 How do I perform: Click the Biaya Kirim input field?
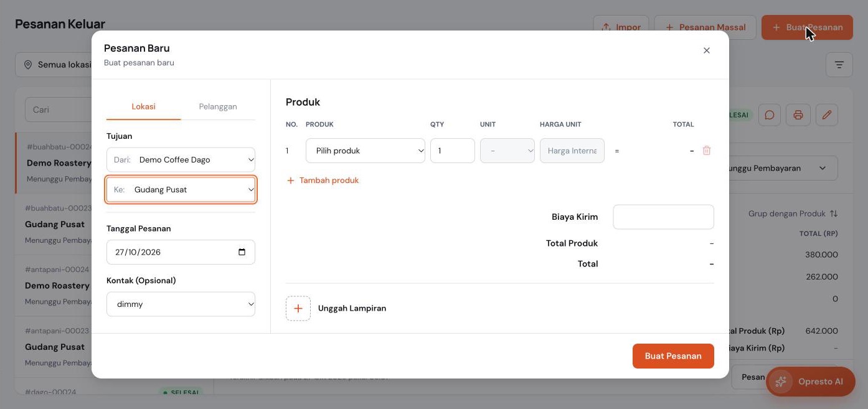[663, 217]
